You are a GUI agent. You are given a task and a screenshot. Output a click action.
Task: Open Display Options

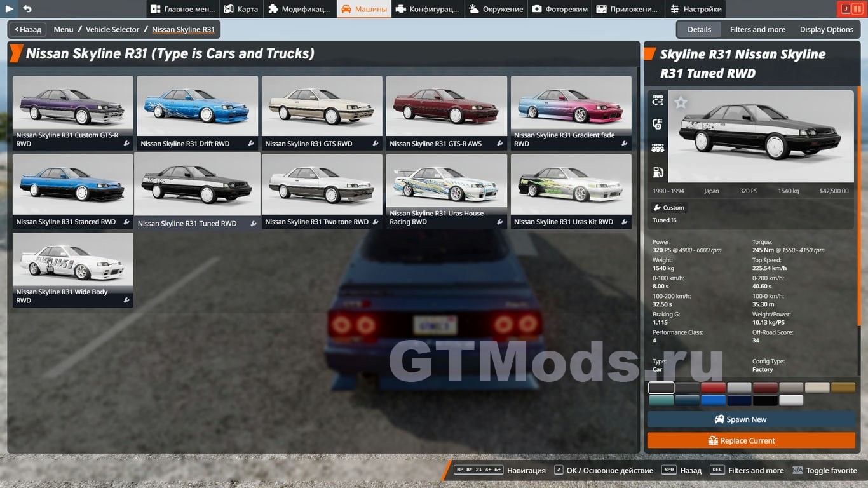click(826, 29)
